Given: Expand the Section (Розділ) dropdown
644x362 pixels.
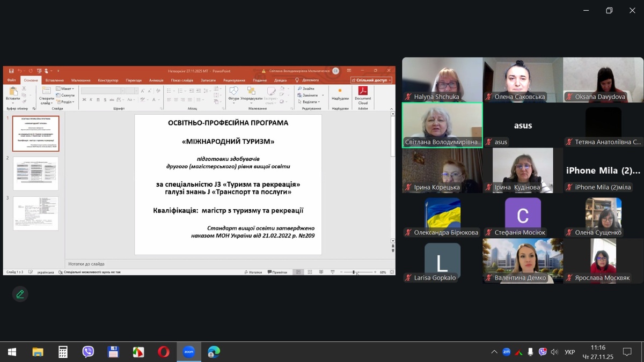Looking at the screenshot, I should 67,101.
